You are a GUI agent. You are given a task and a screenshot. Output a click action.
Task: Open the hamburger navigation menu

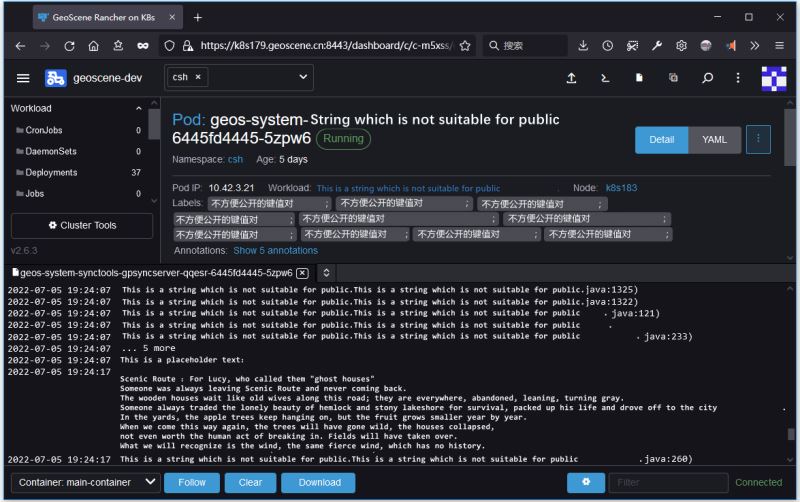click(x=23, y=78)
